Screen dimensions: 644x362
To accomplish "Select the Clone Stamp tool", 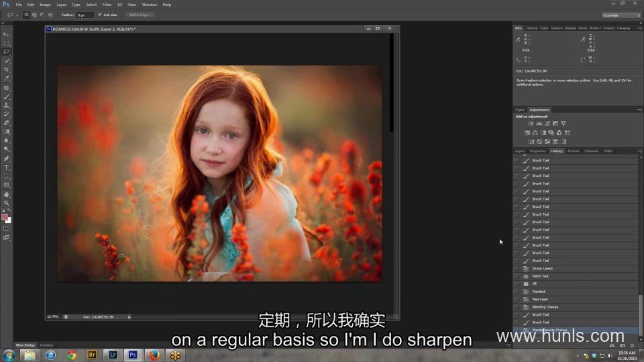I will coord(6,105).
